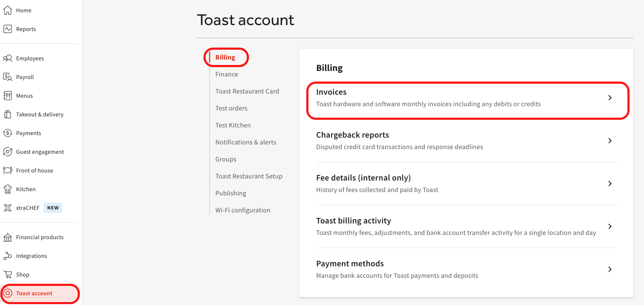644x305 pixels.
Task: Open Chargeback reports chevron arrow
Action: coord(610,141)
